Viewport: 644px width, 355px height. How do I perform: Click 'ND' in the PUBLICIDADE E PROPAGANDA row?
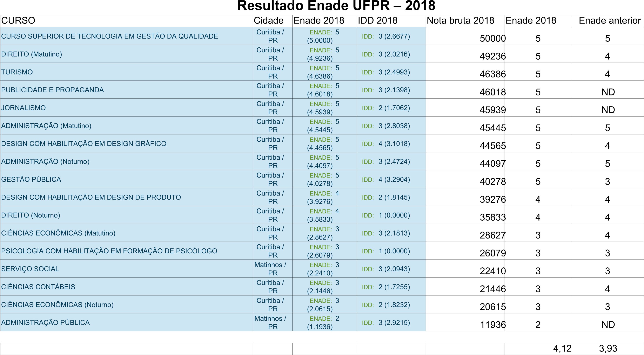point(608,92)
